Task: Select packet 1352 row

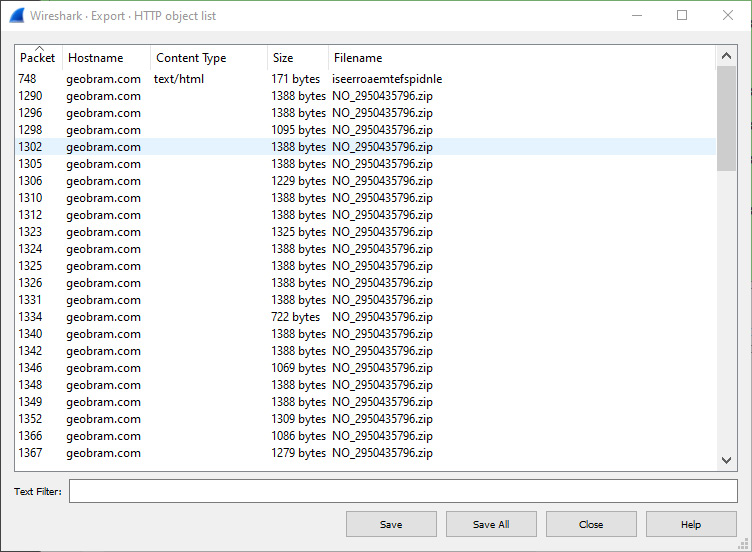Action: point(365,419)
